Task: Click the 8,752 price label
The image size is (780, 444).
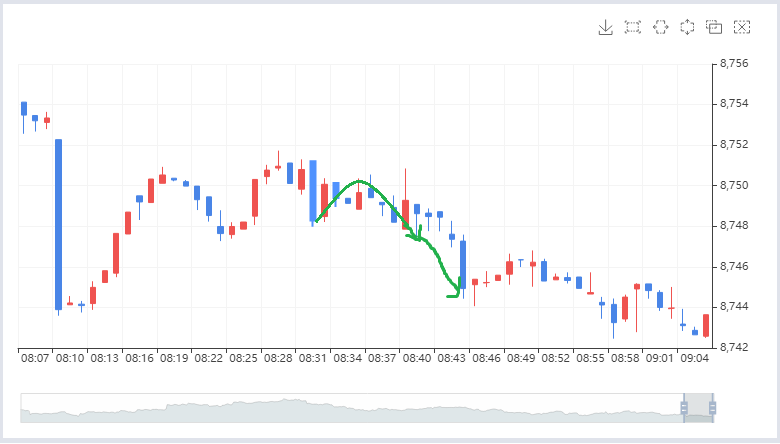Action: tap(734, 145)
